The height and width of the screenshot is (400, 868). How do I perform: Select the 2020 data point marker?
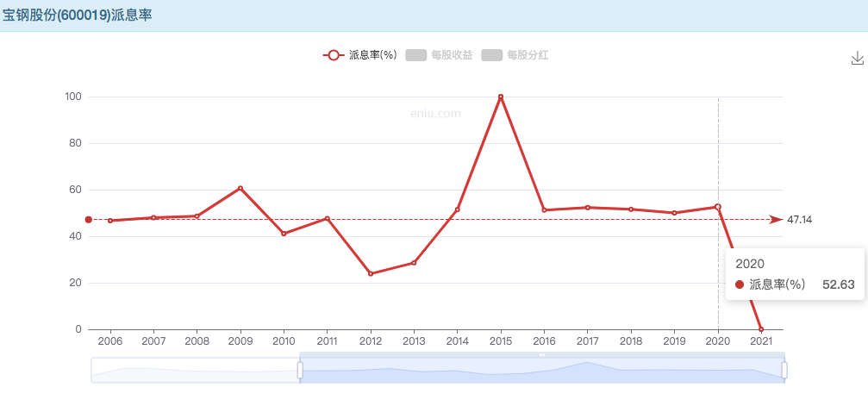[717, 207]
